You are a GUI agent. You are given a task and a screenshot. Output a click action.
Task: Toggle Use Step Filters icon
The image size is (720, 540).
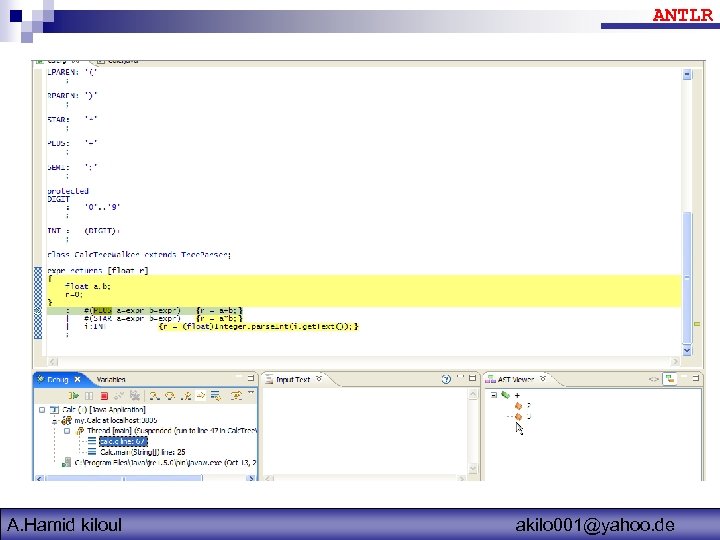pyautogui.click(x=216, y=396)
